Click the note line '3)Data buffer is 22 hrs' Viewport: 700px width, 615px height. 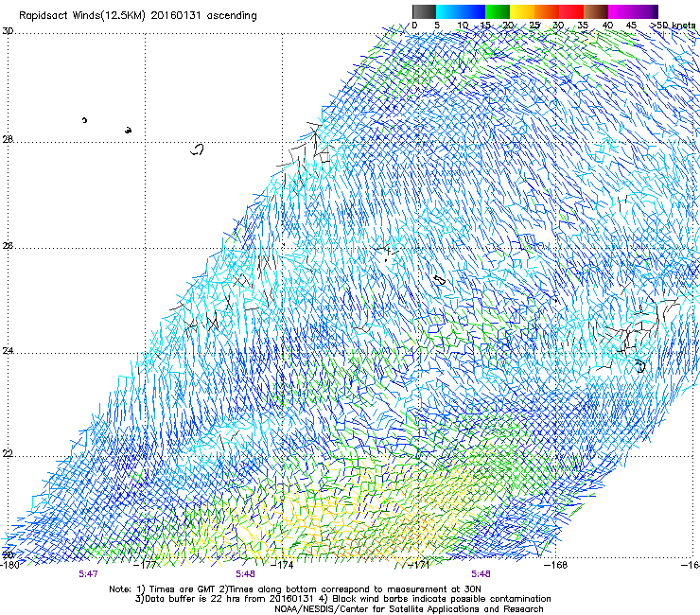click(342, 599)
